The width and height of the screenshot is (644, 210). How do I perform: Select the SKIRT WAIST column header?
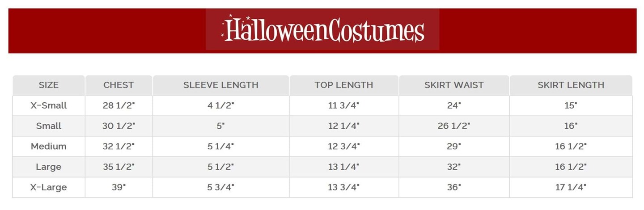click(454, 85)
